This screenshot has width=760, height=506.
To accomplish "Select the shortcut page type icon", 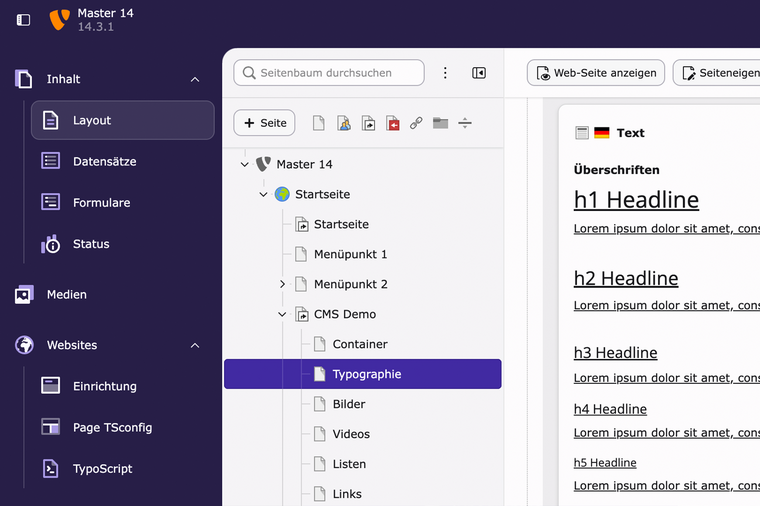I will coord(368,123).
